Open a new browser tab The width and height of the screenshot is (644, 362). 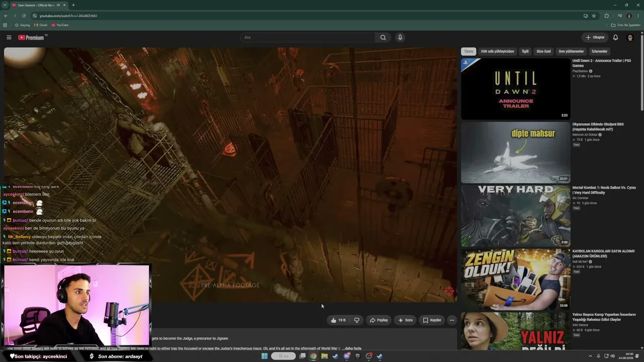(73, 5)
